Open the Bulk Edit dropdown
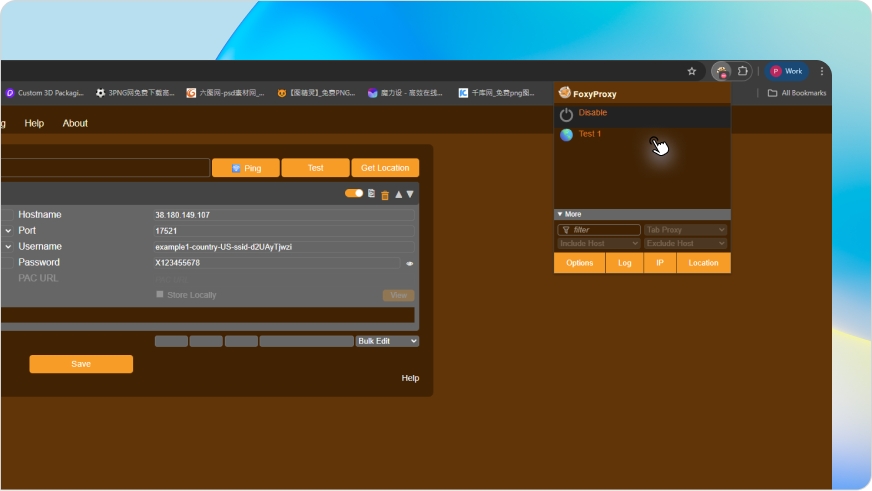This screenshot has height=491, width=872. [387, 341]
